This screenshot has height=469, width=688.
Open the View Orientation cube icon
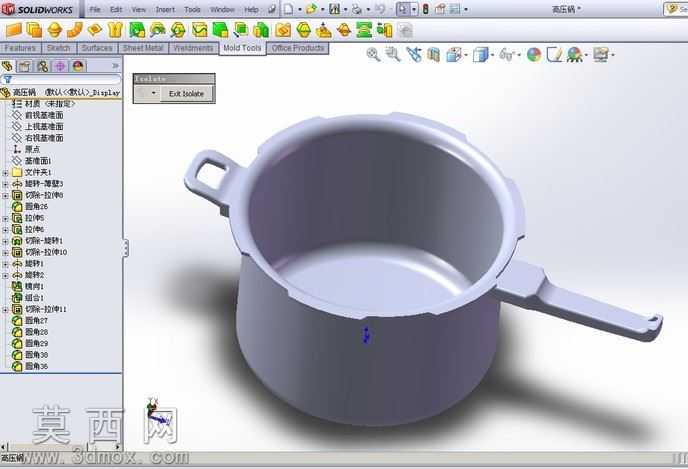click(x=453, y=55)
